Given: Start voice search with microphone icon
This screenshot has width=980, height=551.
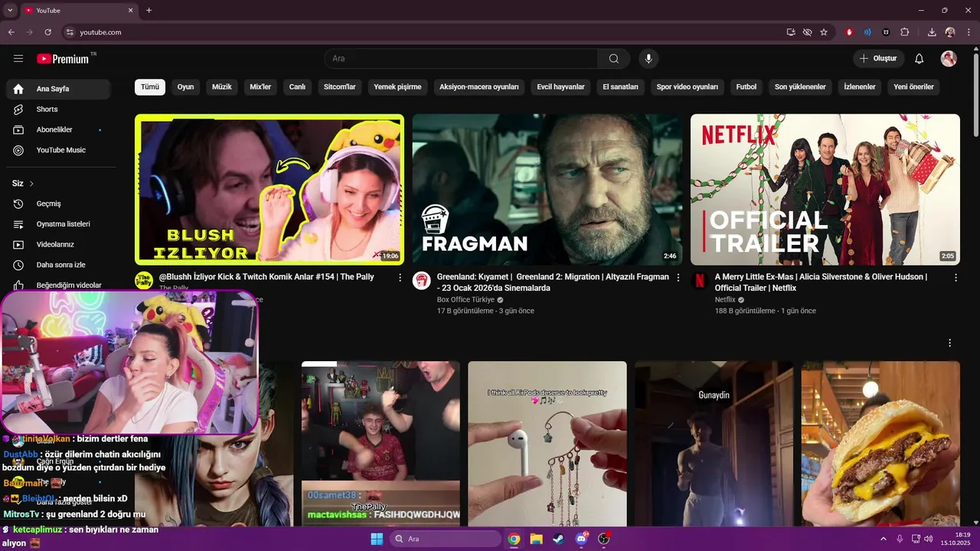Looking at the screenshot, I should pyautogui.click(x=648, y=59).
